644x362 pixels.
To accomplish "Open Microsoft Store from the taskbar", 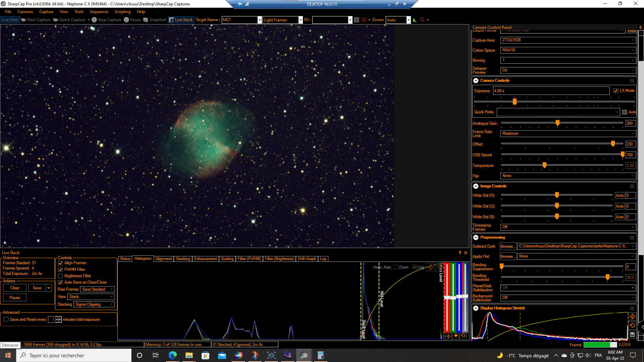I will 206,355.
